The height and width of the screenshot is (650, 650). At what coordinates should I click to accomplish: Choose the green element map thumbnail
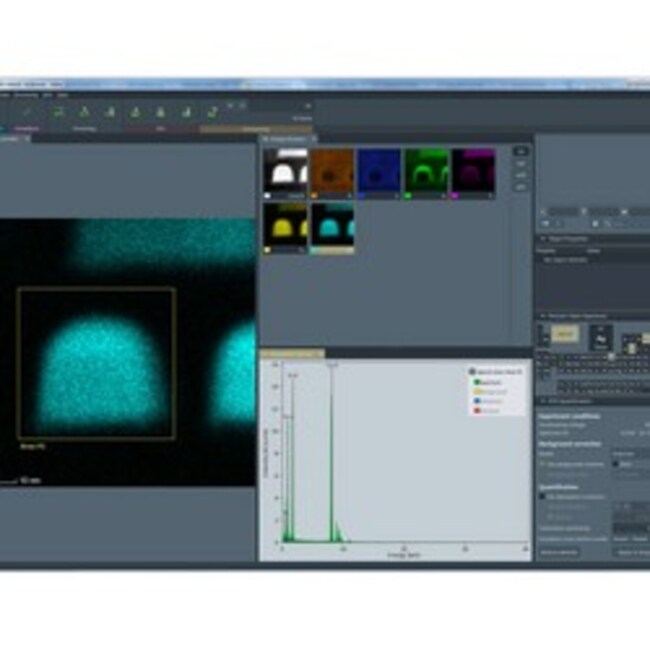coord(426,170)
